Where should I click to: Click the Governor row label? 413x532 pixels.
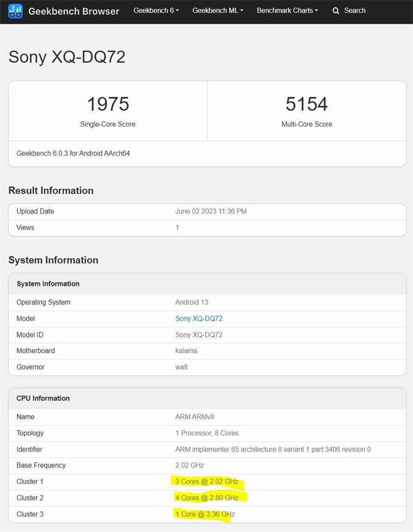[30, 367]
